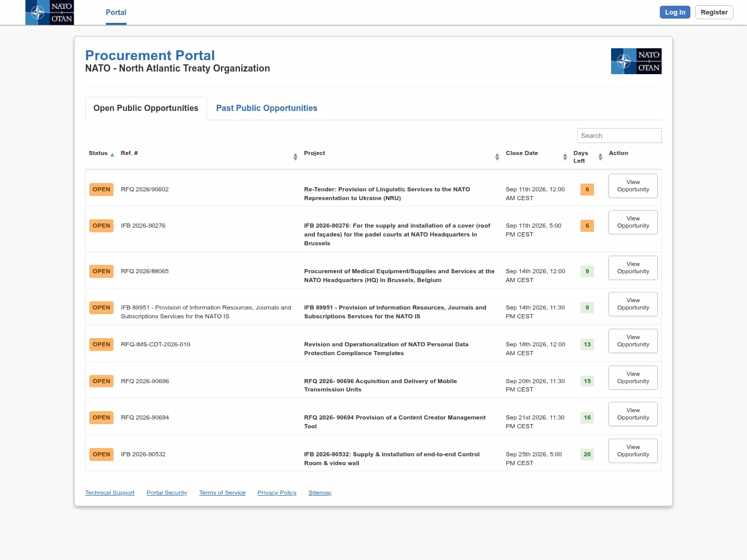Click the 20 days left badge

coord(587,454)
